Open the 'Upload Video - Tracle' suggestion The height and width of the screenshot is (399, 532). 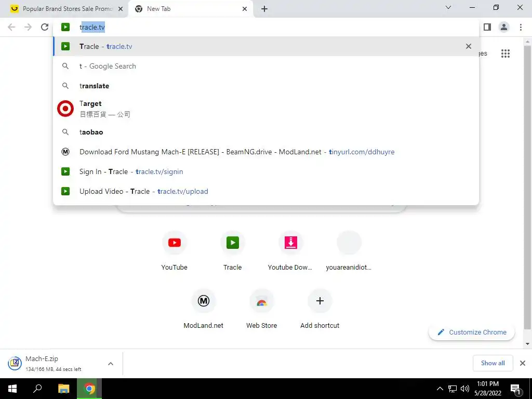pos(266,191)
